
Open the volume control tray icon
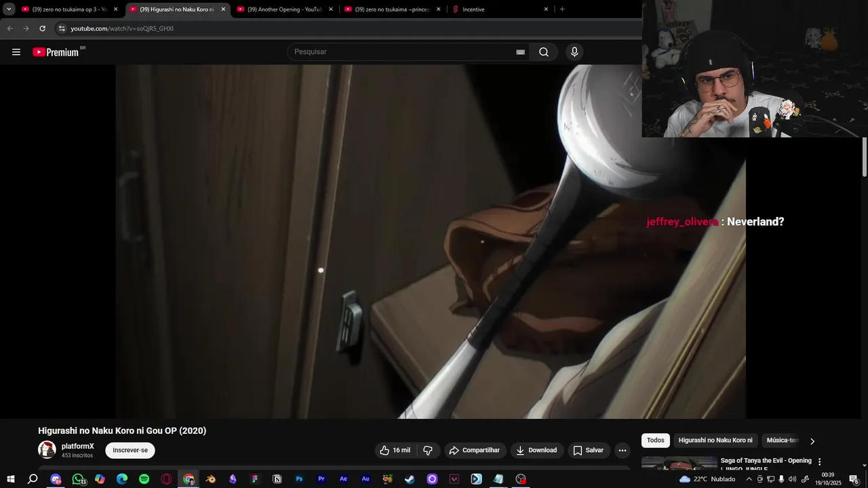point(792,479)
